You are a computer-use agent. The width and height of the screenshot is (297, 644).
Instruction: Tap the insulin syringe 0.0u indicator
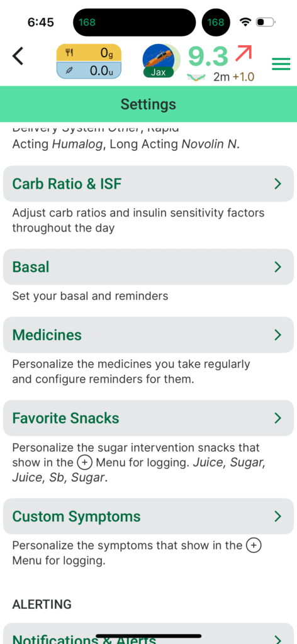pyautogui.click(x=89, y=70)
